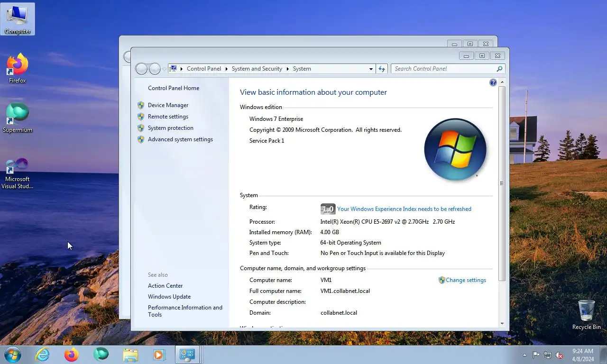
Task: Click the vertical scrollbar thumb
Action: [x=502, y=183]
